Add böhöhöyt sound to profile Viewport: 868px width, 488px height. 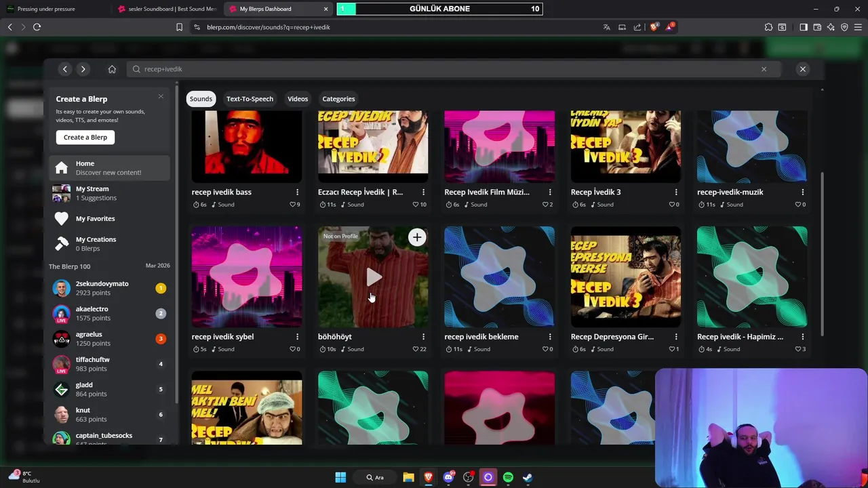(x=417, y=237)
